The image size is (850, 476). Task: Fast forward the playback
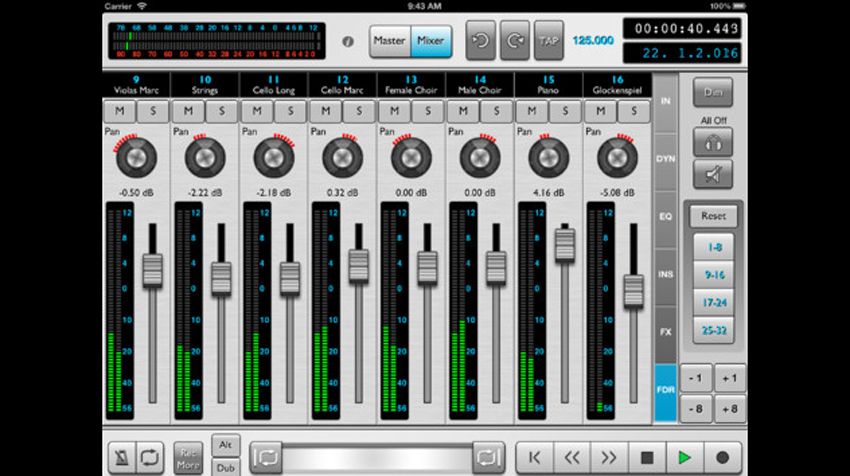pyautogui.click(x=609, y=458)
